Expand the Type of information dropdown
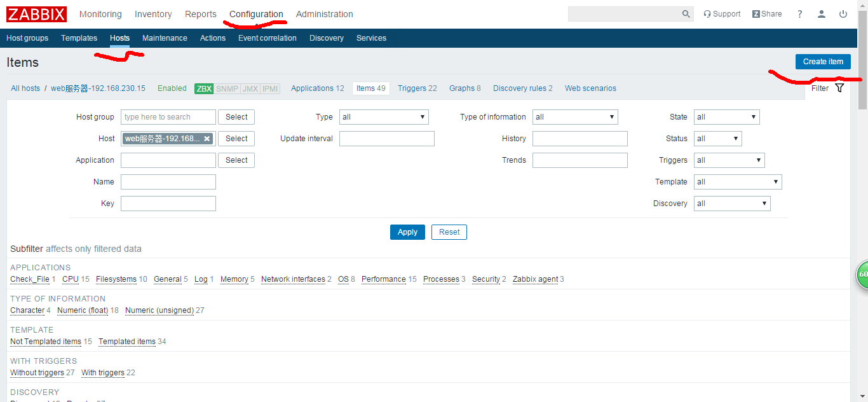The width and height of the screenshot is (868, 402). pyautogui.click(x=575, y=117)
